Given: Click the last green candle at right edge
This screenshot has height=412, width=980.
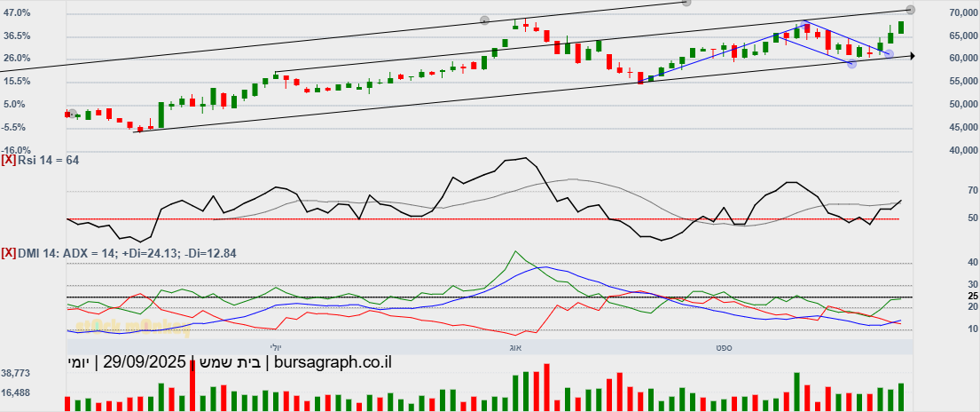Looking at the screenshot, I should pyautogui.click(x=901, y=27).
